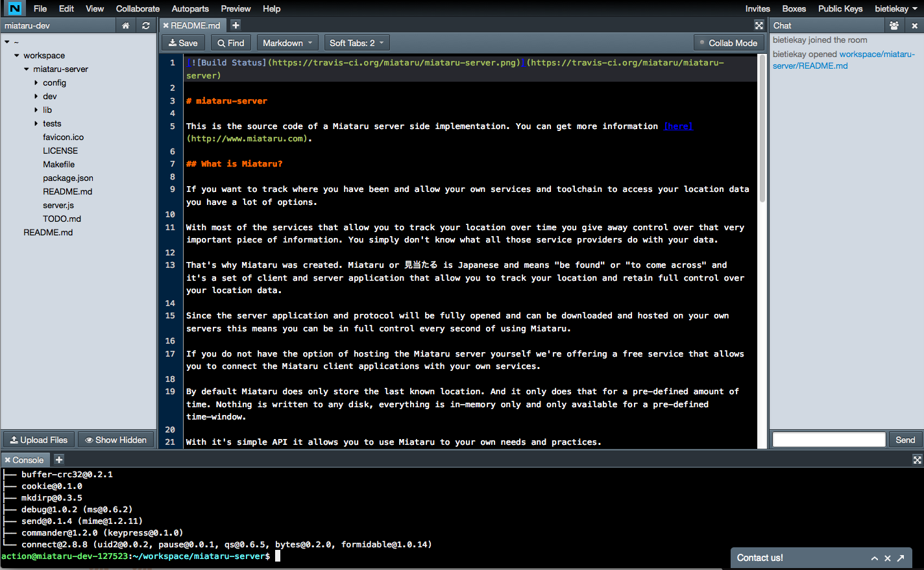Expand the dev folder

(x=36, y=97)
